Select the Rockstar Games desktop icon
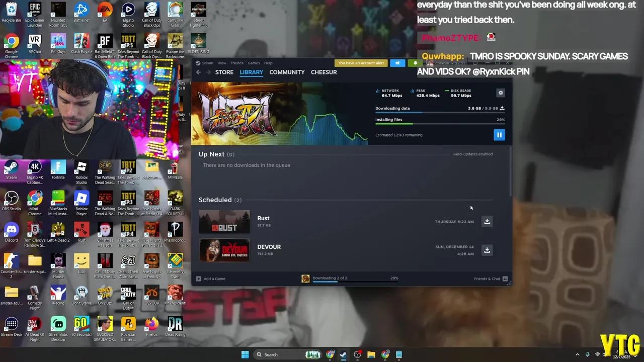This screenshot has width=644, height=362. coord(128,329)
